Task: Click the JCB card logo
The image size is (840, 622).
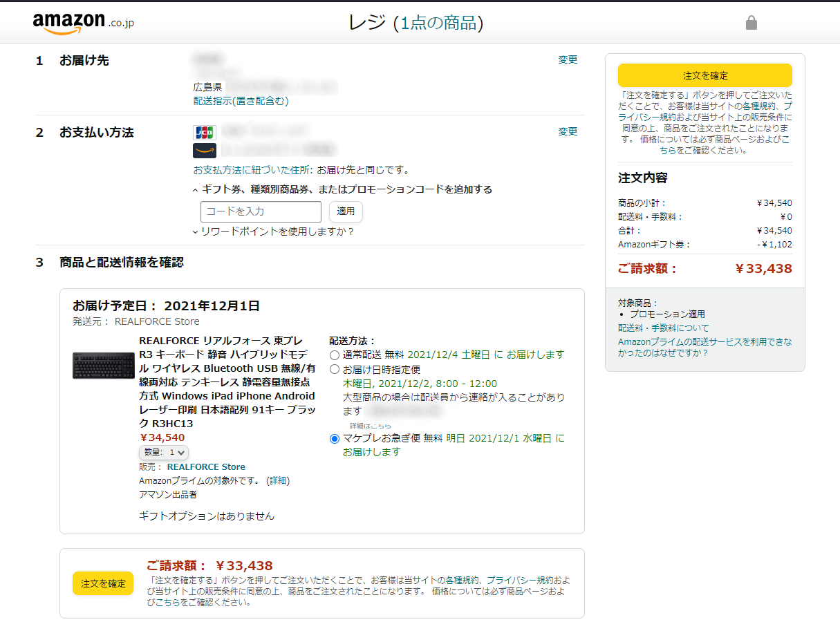Action: click(205, 132)
